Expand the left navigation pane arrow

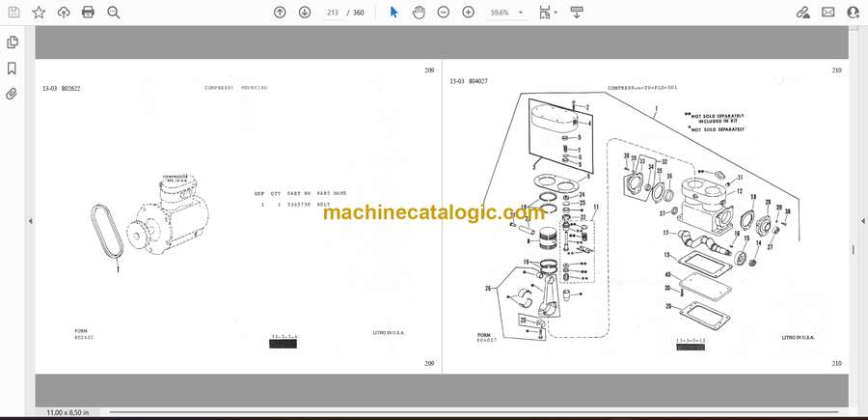(x=31, y=221)
